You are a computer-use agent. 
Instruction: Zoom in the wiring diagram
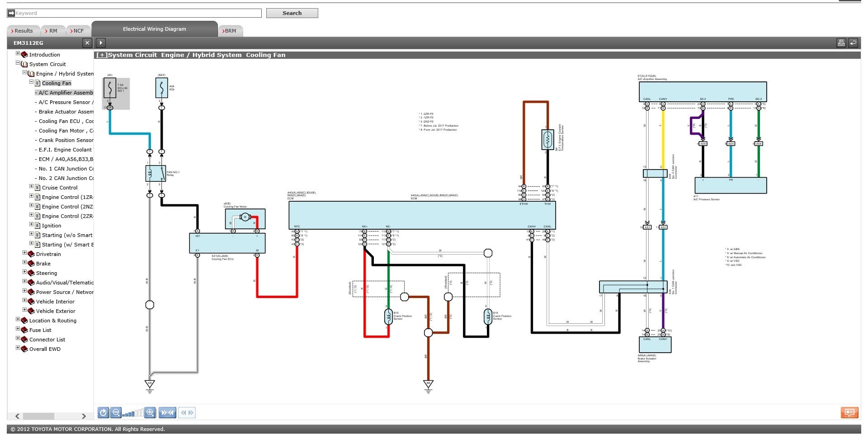150,412
